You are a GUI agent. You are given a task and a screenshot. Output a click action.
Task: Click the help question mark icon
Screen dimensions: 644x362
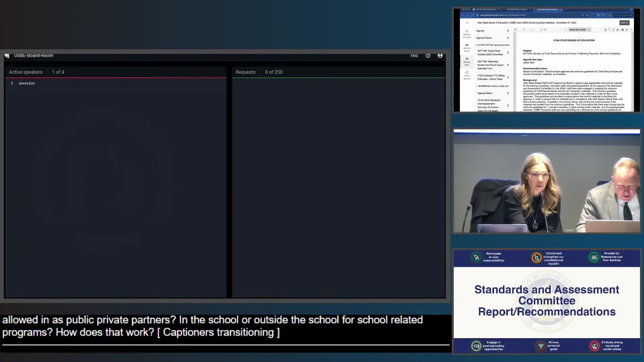point(428,56)
